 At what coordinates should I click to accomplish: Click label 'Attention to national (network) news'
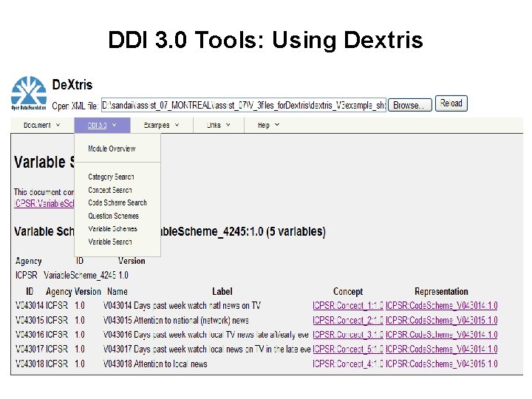[x=191, y=320]
